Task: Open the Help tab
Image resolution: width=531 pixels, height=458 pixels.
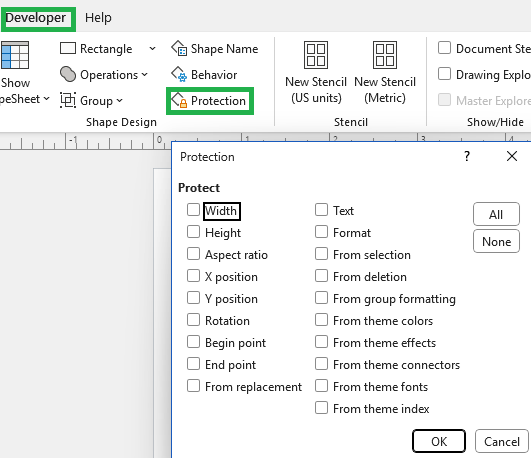Action: (98, 18)
